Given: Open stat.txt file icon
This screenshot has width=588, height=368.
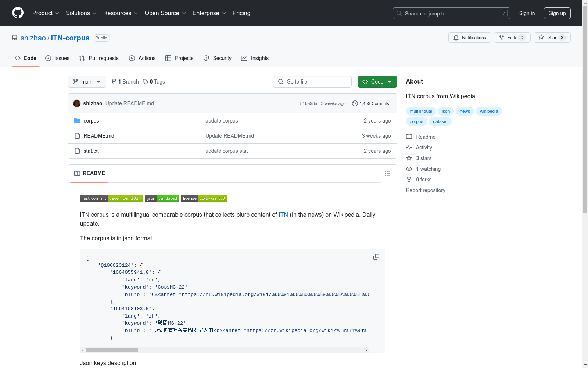Looking at the screenshot, I should tap(77, 151).
